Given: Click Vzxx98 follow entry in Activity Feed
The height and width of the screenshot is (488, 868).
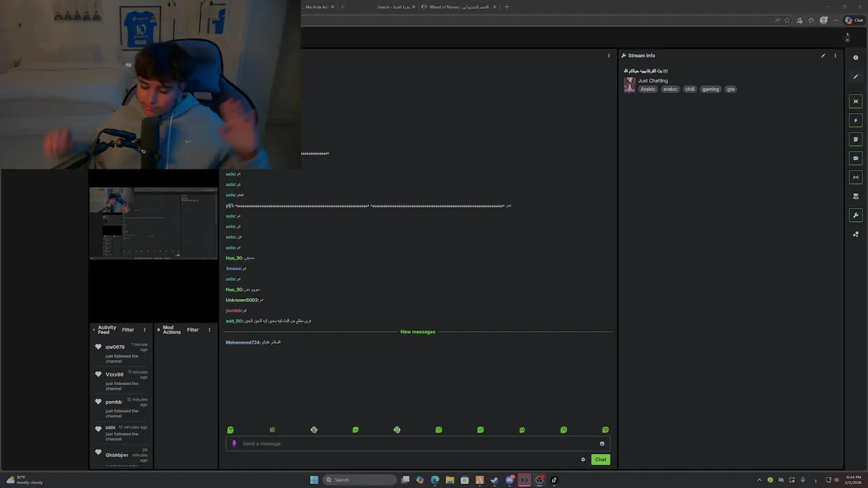Looking at the screenshot, I should pos(121,380).
